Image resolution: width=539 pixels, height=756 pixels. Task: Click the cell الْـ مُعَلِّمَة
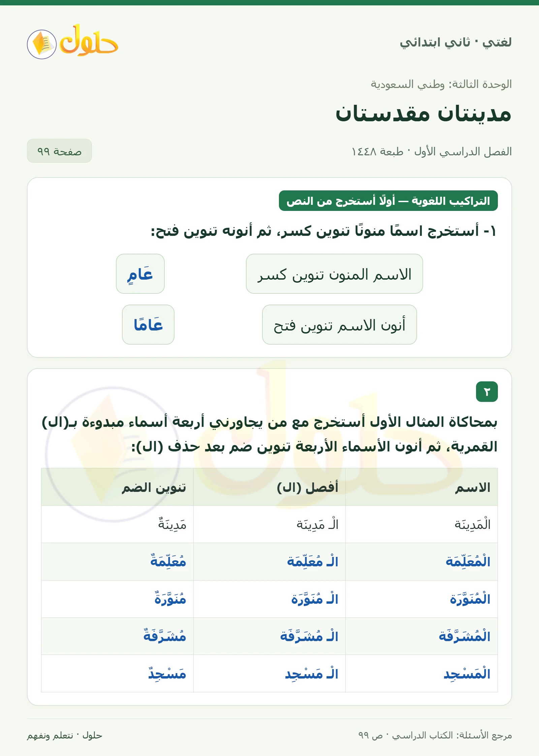pos(269,562)
